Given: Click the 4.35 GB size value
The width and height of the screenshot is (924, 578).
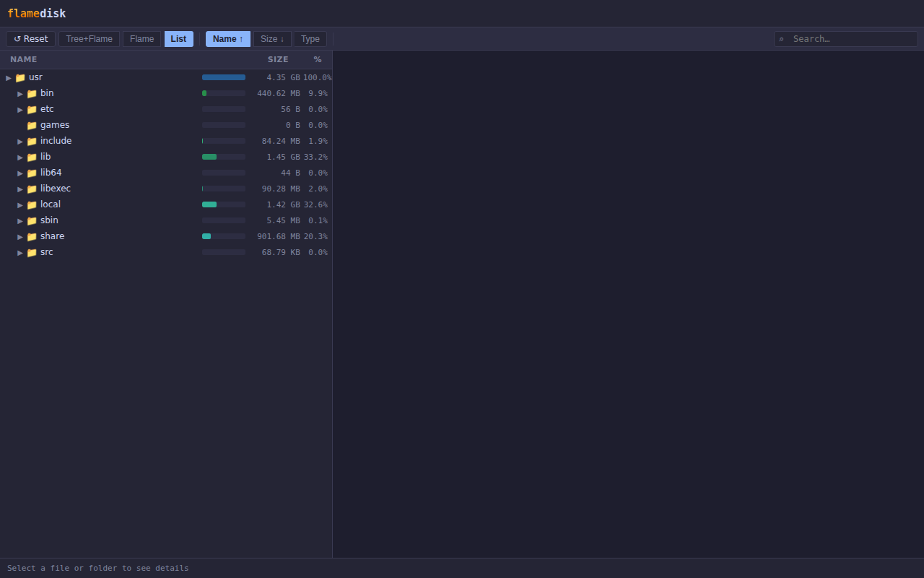Looking at the screenshot, I should pyautogui.click(x=283, y=77).
